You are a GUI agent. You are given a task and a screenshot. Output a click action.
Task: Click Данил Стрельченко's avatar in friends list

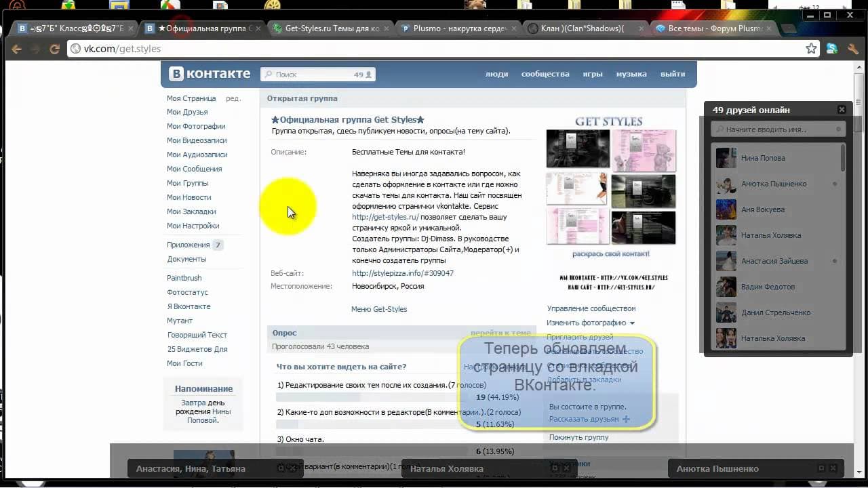(x=726, y=312)
